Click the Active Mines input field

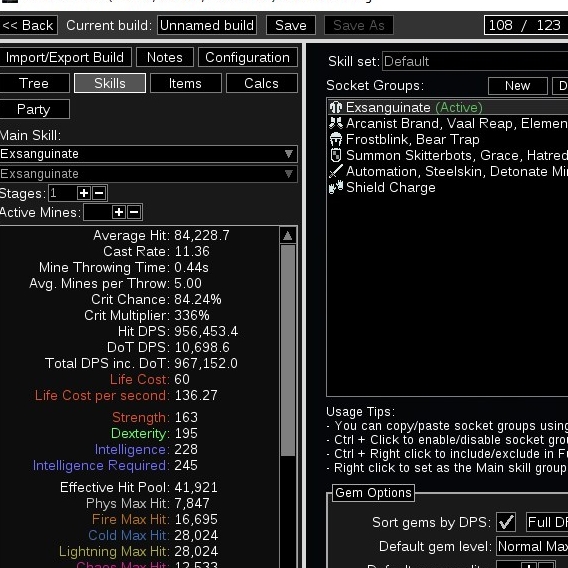[97, 212]
